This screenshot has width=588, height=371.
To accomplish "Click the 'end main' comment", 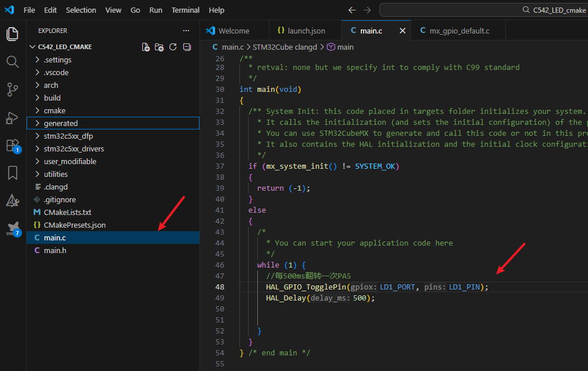I will 279,353.
